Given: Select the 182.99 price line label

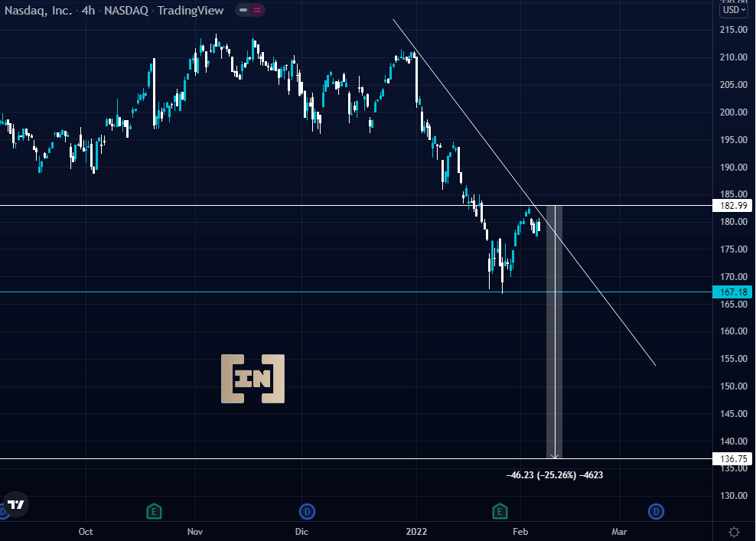Looking at the screenshot, I should [732, 205].
